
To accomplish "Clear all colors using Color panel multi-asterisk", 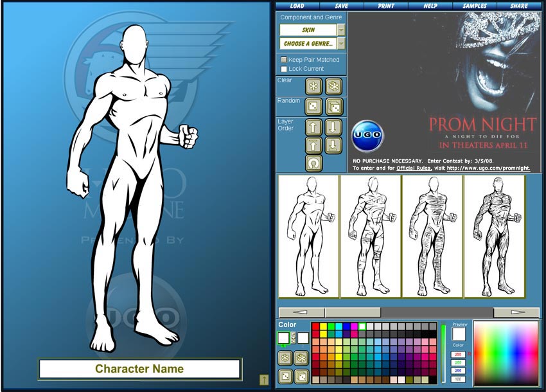I will pyautogui.click(x=301, y=358).
